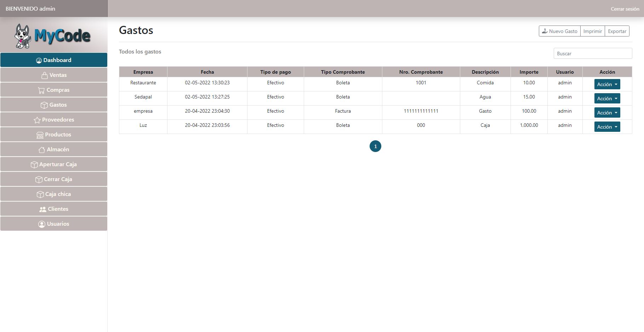Click the Productos store icon
Viewport: 644px width, 332px height.
40,135
